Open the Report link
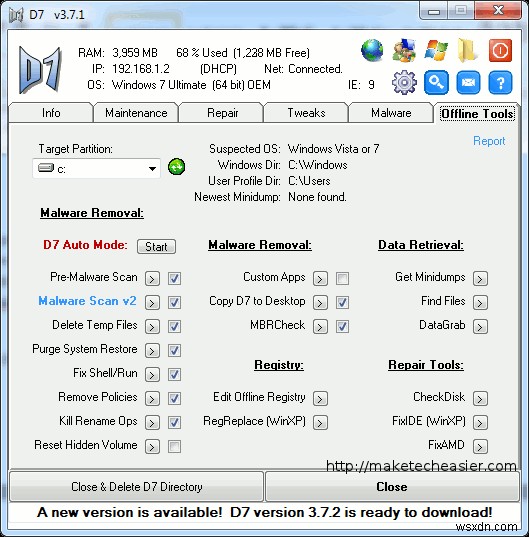This screenshot has height=537, width=529. [489, 141]
